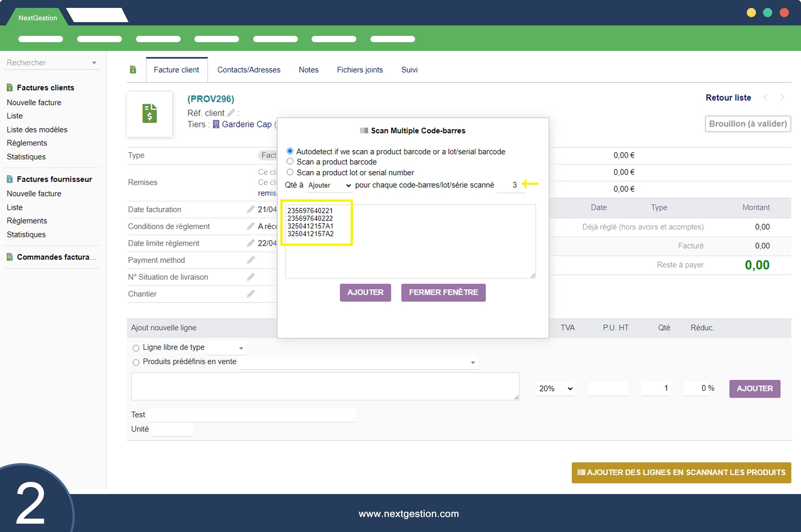Image resolution: width=801 pixels, height=532 pixels.
Task: Click pencil icon for Chantier field
Action: point(250,294)
